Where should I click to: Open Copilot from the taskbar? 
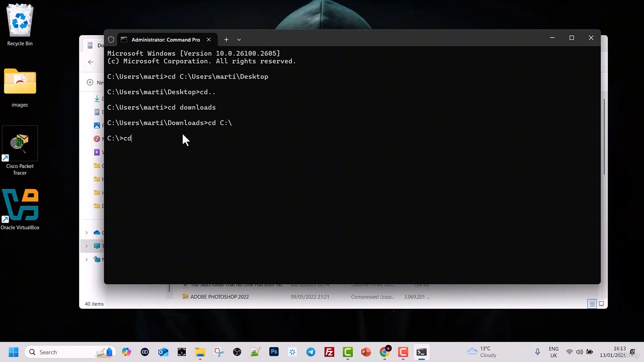tap(126, 352)
